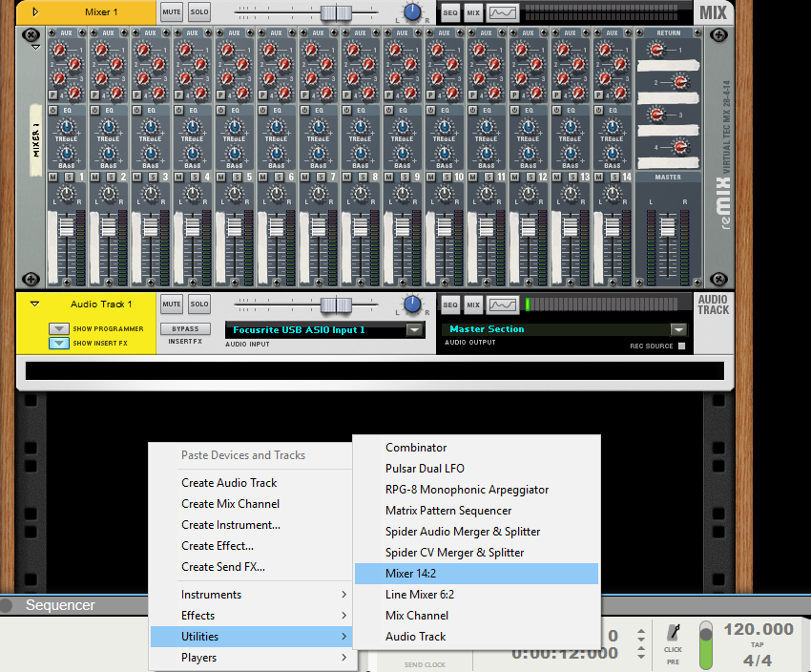The width and height of the screenshot is (811, 672).
Task: Choose Create Audio Track menu entry
Action: pos(251,483)
